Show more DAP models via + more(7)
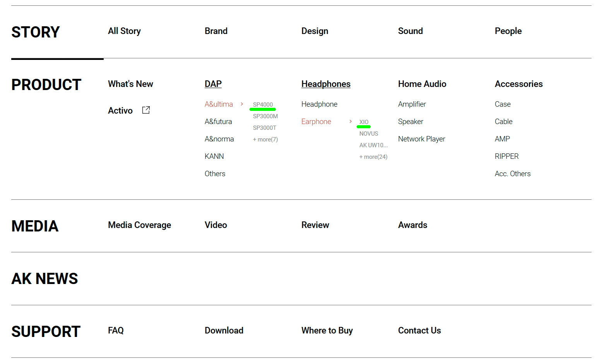Viewport: 595px width, 364px height. 265,139
